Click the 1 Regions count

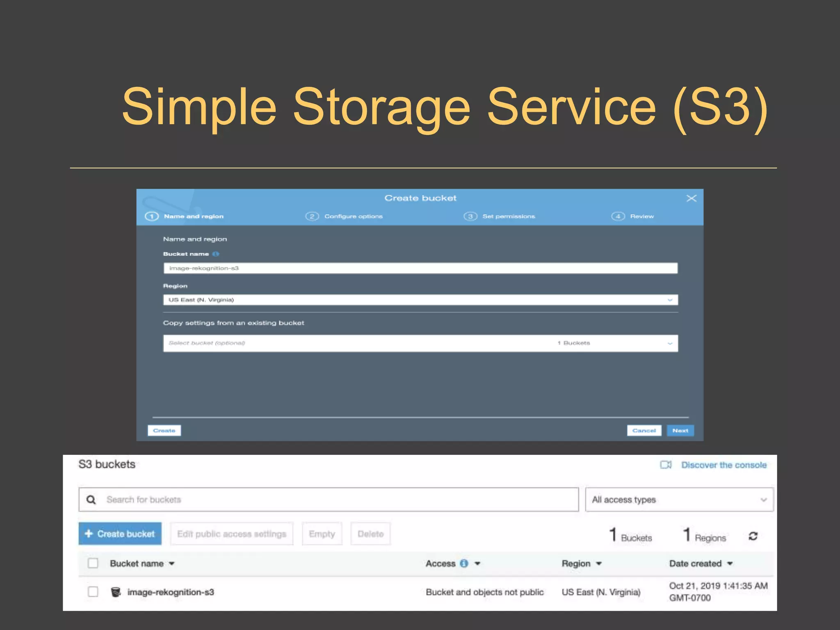tap(704, 535)
